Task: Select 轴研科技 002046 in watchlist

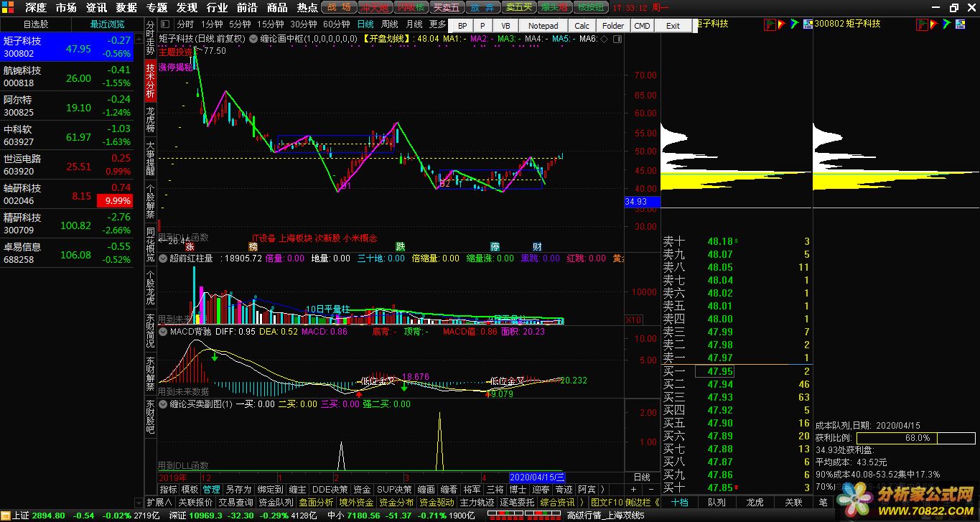Action: point(67,194)
